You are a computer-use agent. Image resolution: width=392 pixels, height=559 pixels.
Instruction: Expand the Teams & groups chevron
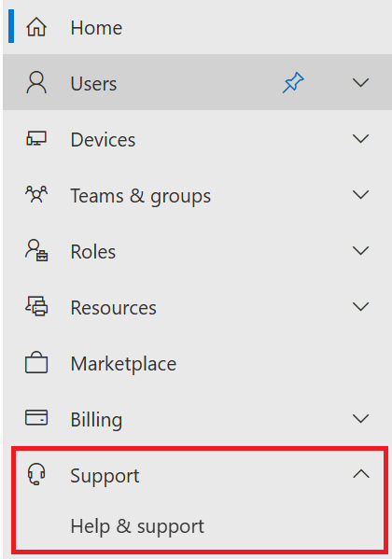(360, 195)
